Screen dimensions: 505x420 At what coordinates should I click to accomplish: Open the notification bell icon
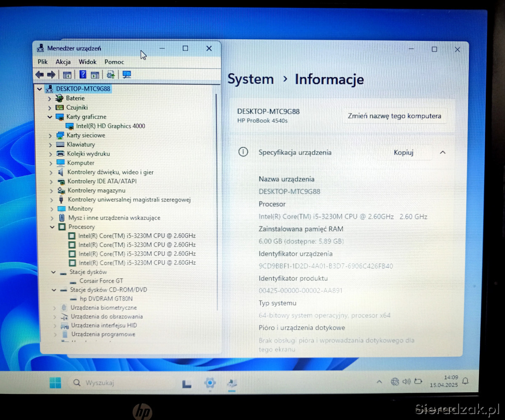[465, 381]
